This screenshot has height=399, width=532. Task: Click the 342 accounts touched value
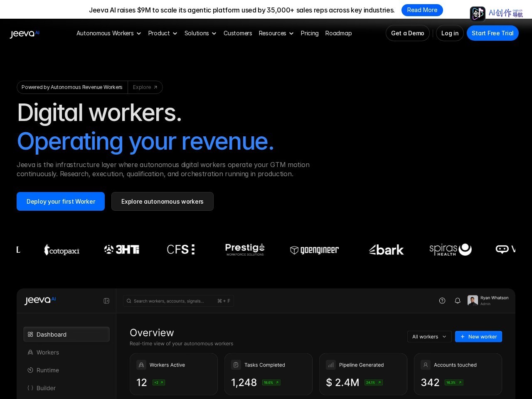pos(430,382)
